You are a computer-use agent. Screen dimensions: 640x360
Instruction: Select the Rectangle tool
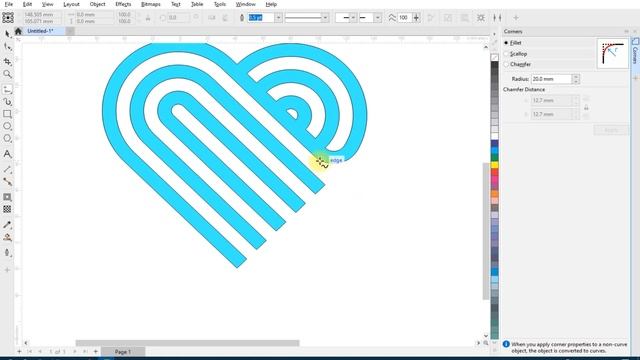[x=7, y=114]
